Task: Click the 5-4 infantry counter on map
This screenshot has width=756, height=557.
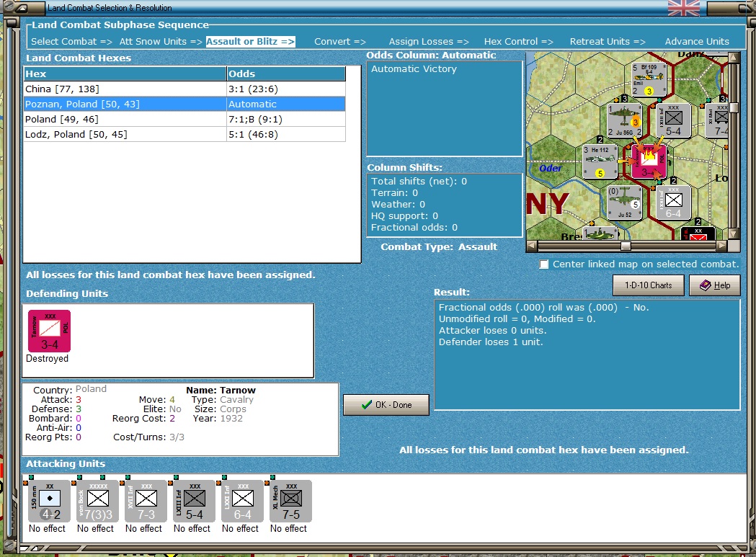Action: [x=674, y=120]
